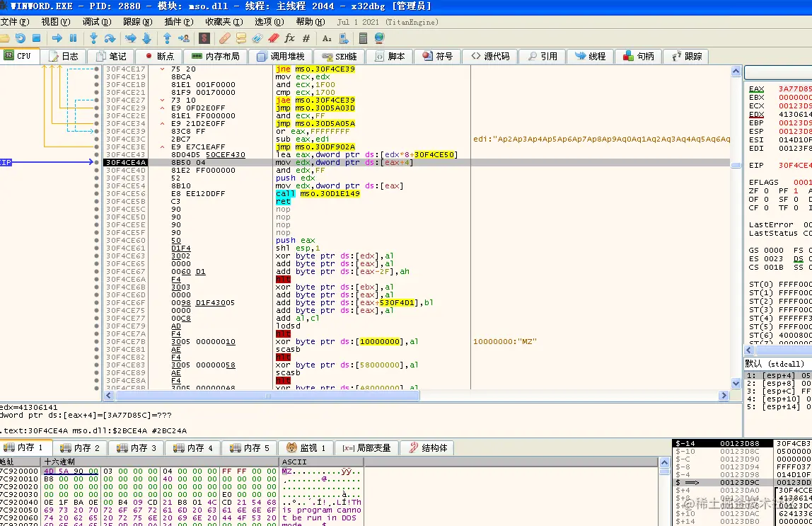The width and height of the screenshot is (812, 526).
Task: Run the program with the arrow icon
Action: (x=57, y=38)
